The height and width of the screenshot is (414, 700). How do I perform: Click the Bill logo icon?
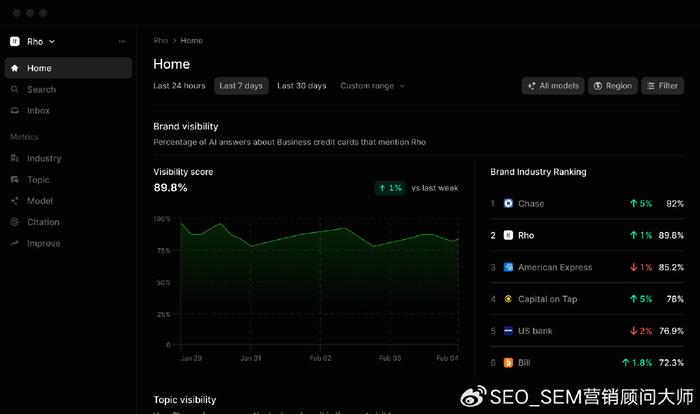click(508, 363)
